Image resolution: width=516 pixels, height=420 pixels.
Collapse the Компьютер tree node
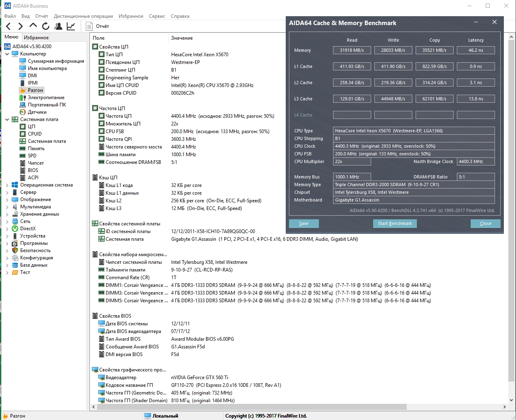coord(7,54)
